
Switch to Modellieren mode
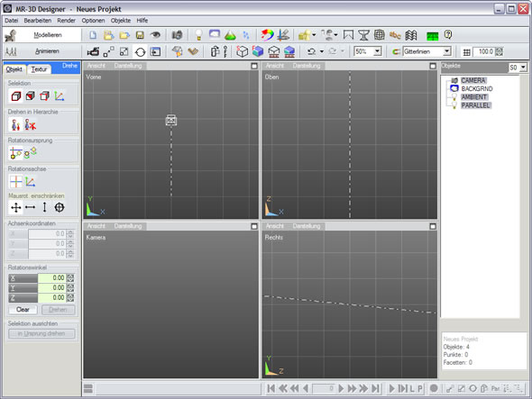coord(42,35)
